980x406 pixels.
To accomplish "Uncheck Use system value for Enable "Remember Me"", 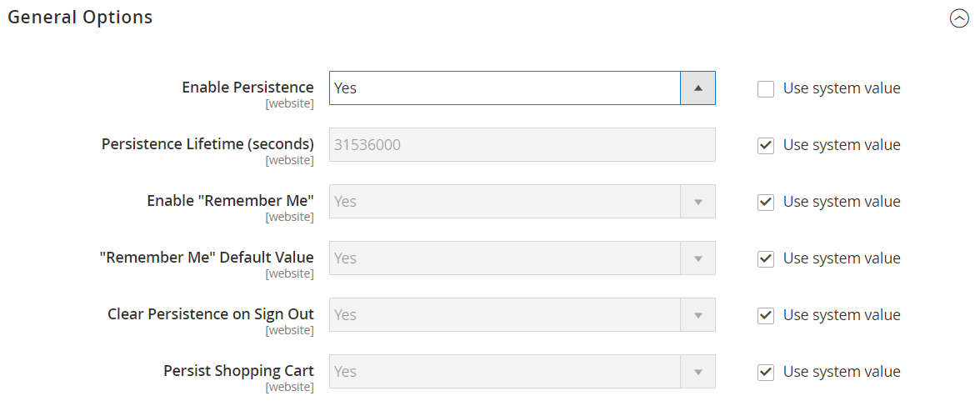I will 766,202.
